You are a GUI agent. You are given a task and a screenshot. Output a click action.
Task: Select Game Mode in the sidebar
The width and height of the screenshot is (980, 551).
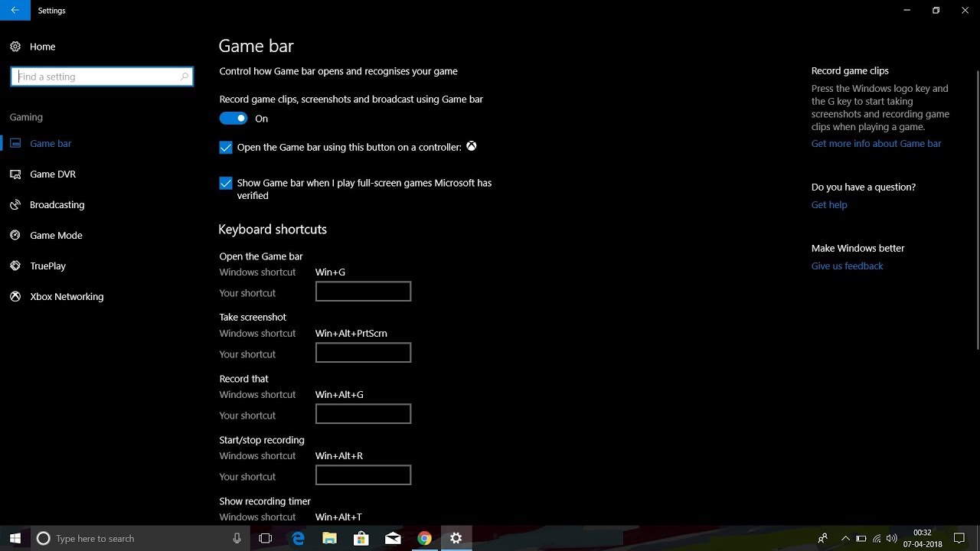[56, 235]
